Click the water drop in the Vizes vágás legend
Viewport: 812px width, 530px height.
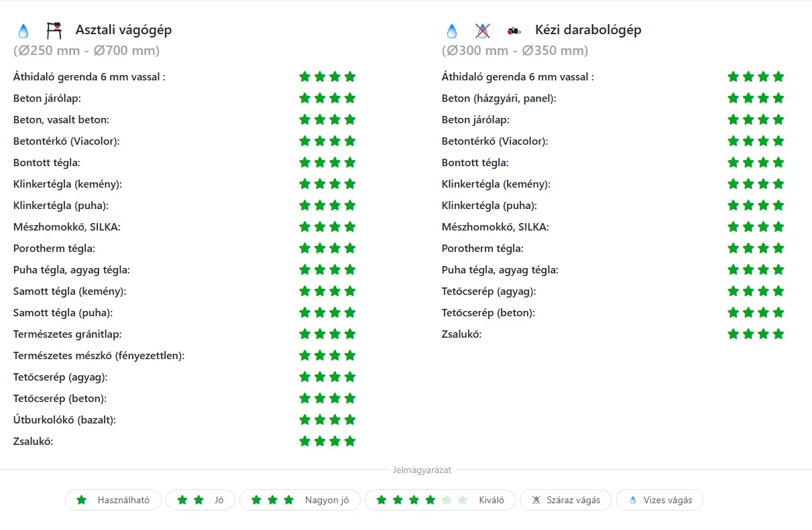coord(632,500)
